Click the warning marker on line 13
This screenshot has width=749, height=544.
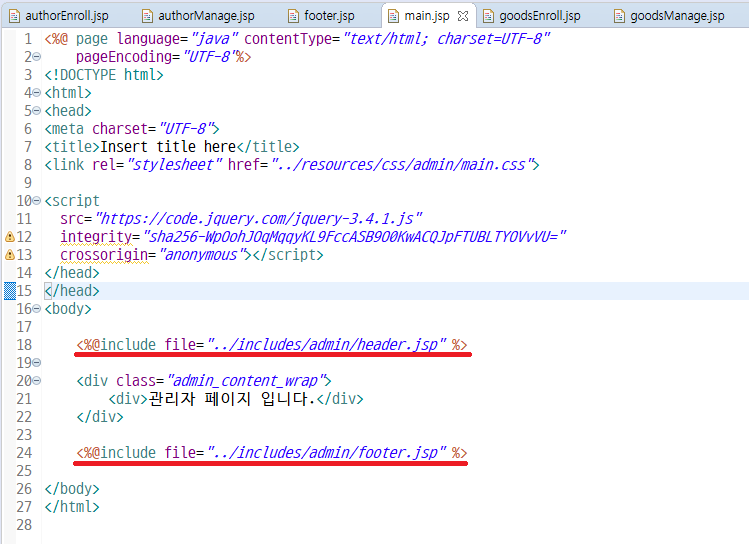click(x=10, y=255)
